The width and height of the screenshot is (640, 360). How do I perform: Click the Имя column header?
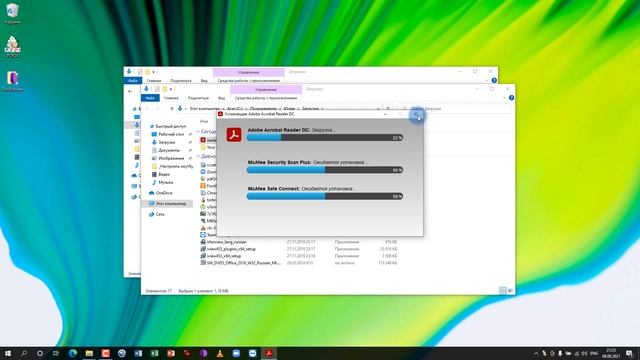pos(204,121)
